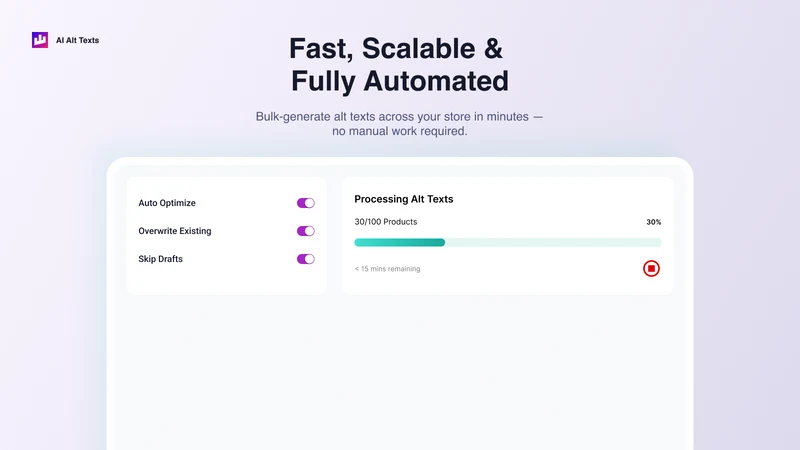Turn off the Skip Drafts switch
Image resolution: width=800 pixels, height=450 pixels.
[x=306, y=259]
